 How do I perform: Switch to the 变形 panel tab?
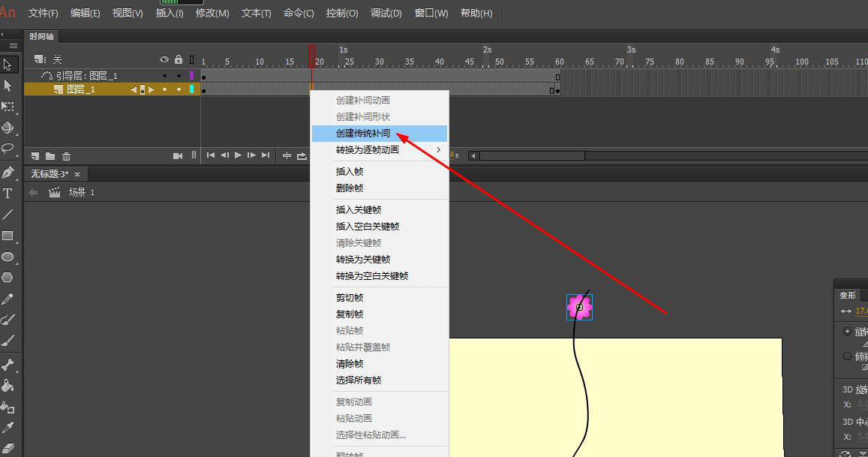tap(848, 295)
